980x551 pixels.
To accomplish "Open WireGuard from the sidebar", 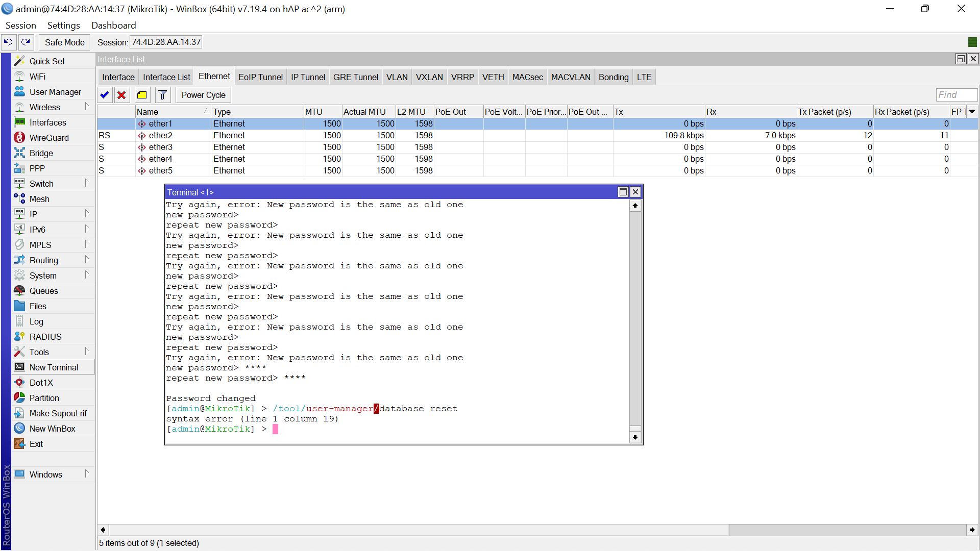I will click(x=49, y=138).
